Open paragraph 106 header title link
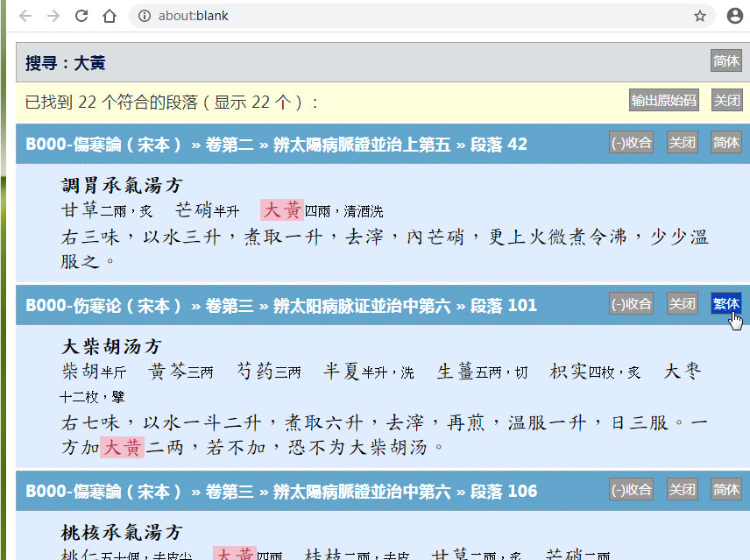This screenshot has width=750, height=560. (x=280, y=491)
